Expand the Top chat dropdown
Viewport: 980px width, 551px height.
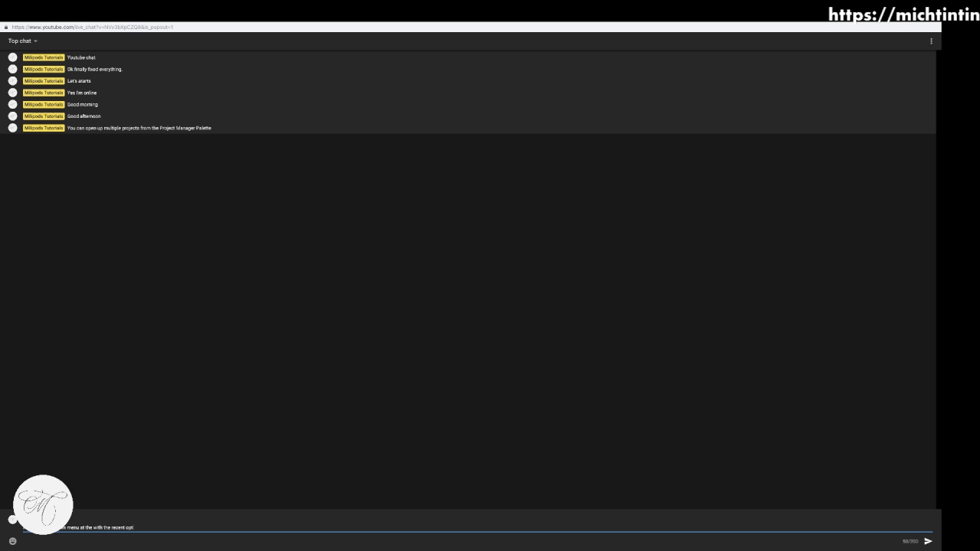22,41
